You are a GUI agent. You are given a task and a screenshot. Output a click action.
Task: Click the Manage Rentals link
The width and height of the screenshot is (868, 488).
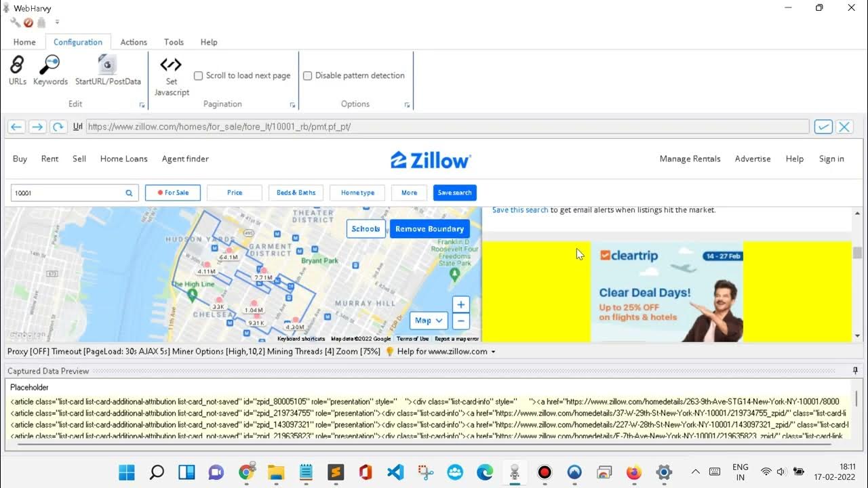tap(690, 159)
